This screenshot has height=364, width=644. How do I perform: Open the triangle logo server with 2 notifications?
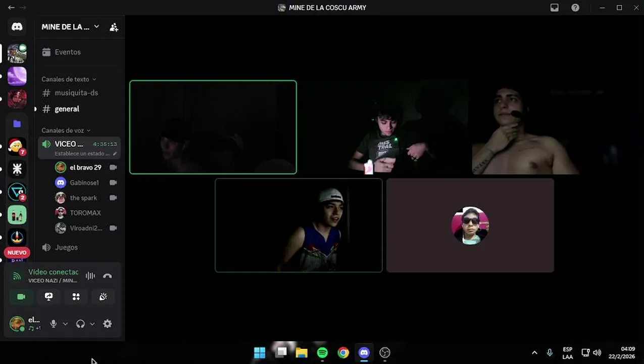(x=17, y=192)
